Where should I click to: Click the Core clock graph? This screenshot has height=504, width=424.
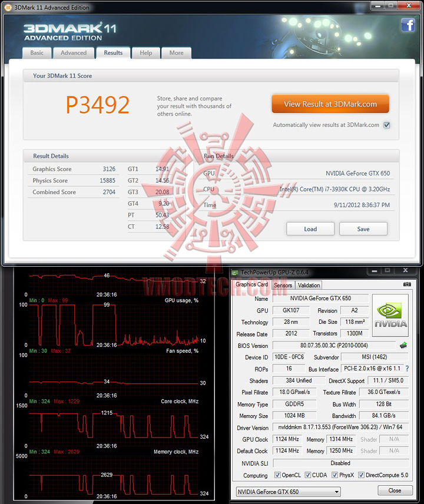[114, 426]
